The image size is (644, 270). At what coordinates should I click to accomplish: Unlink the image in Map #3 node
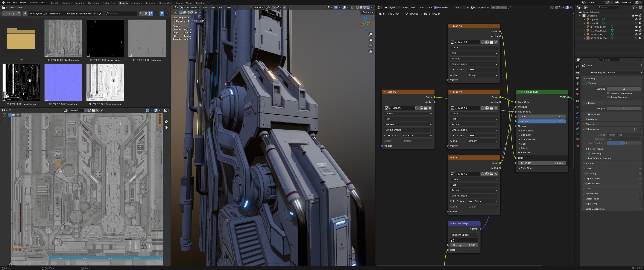[496, 42]
